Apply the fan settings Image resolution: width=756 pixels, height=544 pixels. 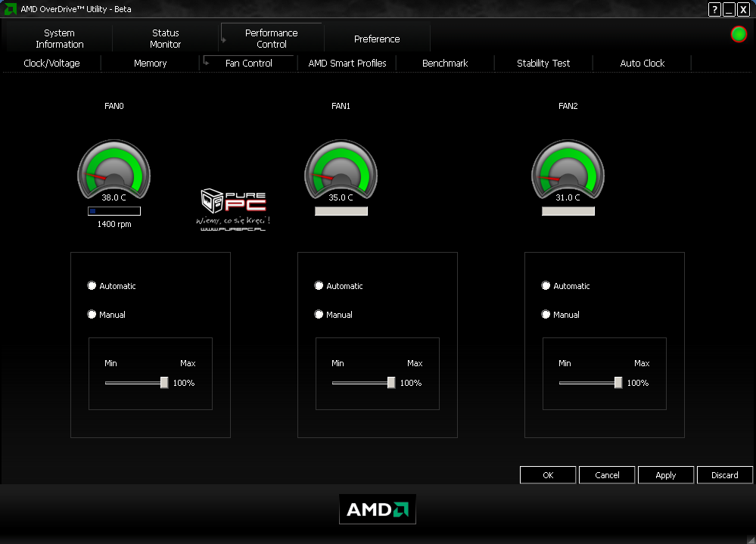click(666, 475)
